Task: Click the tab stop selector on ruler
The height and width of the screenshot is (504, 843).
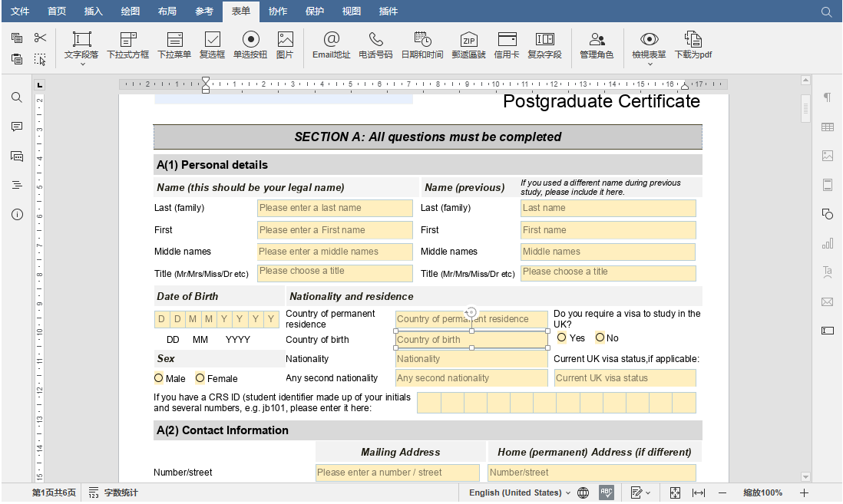Action: (40, 84)
